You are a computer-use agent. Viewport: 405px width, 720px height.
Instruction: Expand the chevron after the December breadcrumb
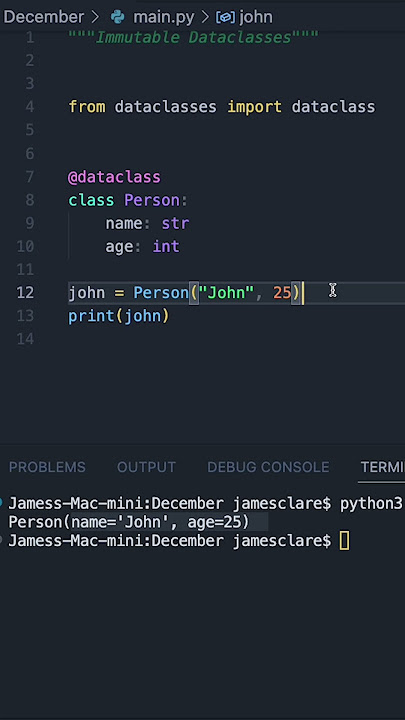[95, 17]
